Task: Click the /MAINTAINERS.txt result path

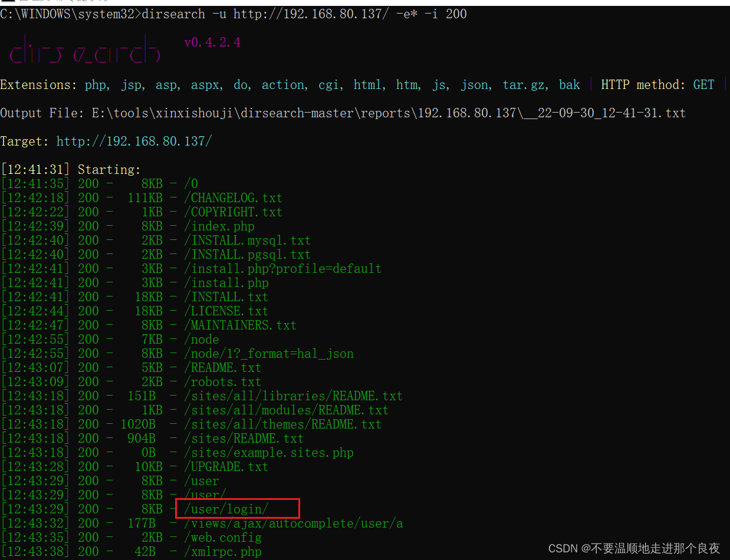Action: [x=241, y=325]
